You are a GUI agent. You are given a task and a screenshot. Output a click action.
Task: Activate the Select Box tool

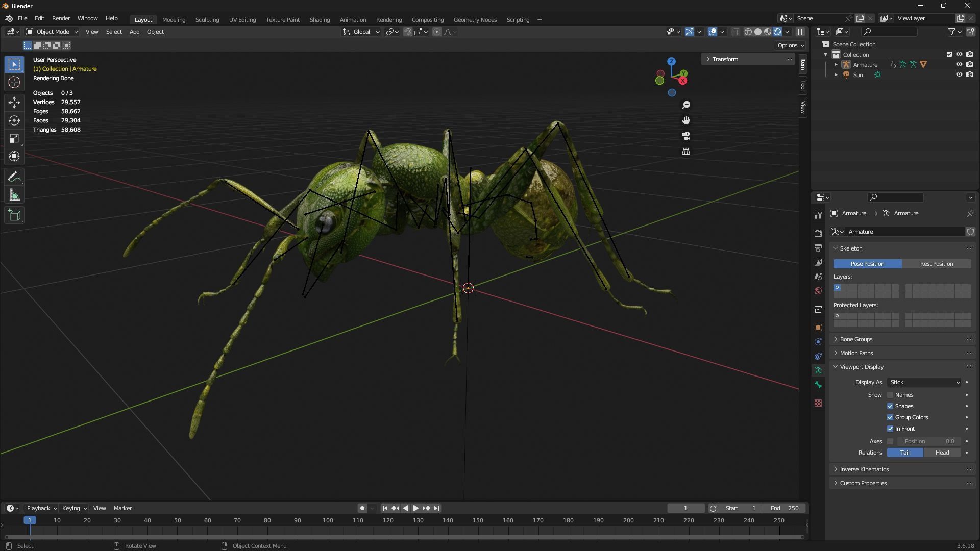point(14,64)
